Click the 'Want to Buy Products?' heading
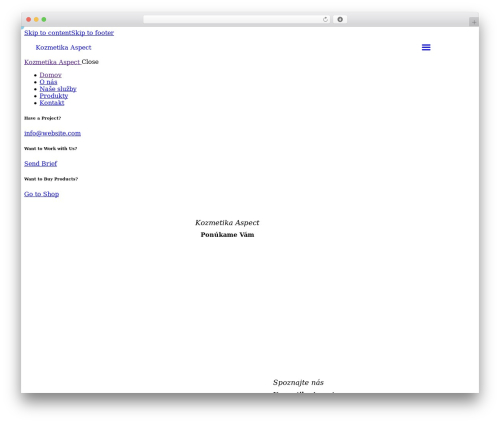This screenshot has height=423, width=500. pos(51,179)
